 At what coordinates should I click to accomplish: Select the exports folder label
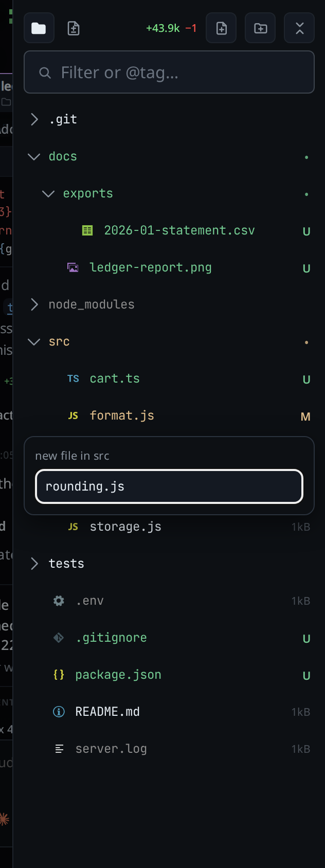point(88,193)
